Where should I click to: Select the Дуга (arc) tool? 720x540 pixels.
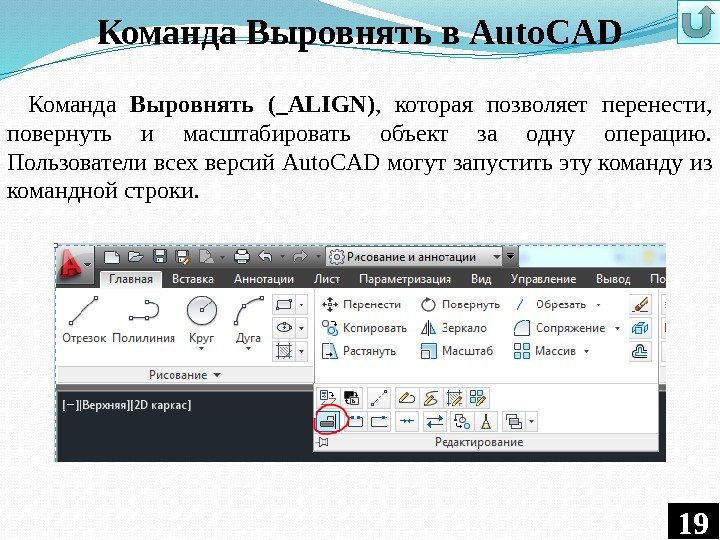(x=248, y=321)
